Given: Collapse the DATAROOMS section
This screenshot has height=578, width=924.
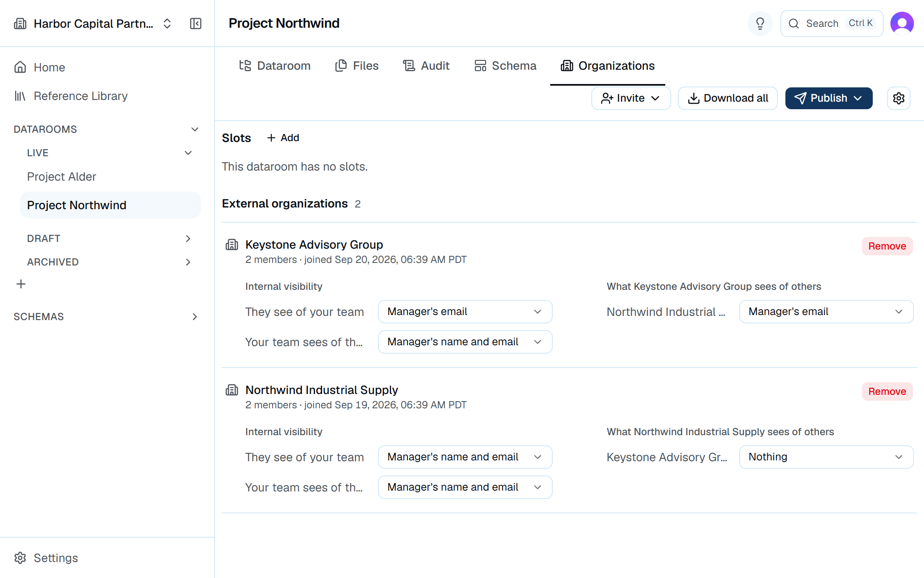Looking at the screenshot, I should pyautogui.click(x=194, y=129).
